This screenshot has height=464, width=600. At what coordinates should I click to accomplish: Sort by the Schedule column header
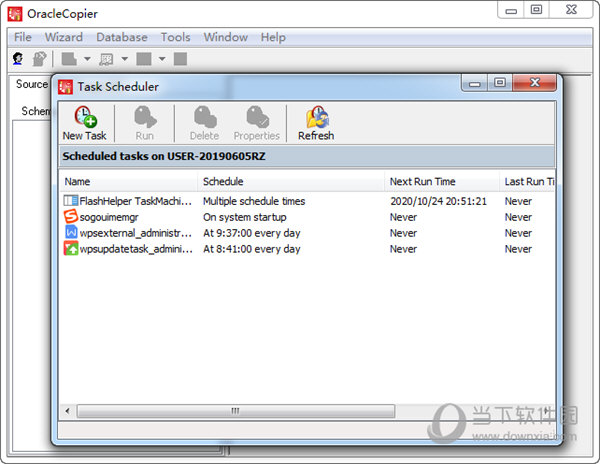tap(291, 181)
